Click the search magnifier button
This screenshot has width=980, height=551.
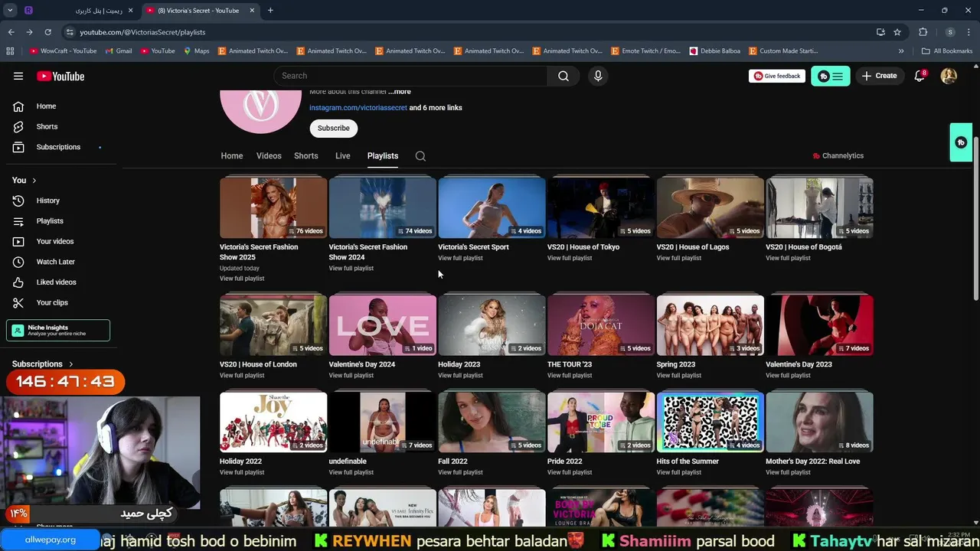563,76
